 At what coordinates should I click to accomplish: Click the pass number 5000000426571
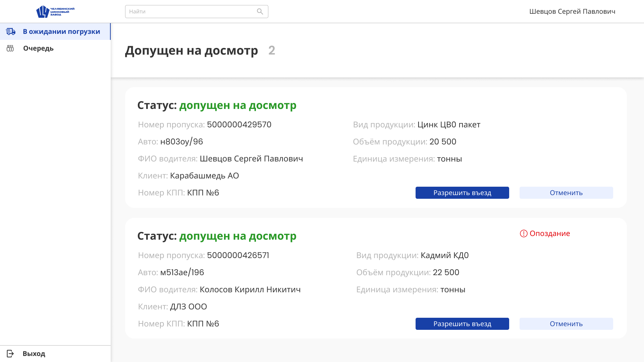click(x=238, y=255)
